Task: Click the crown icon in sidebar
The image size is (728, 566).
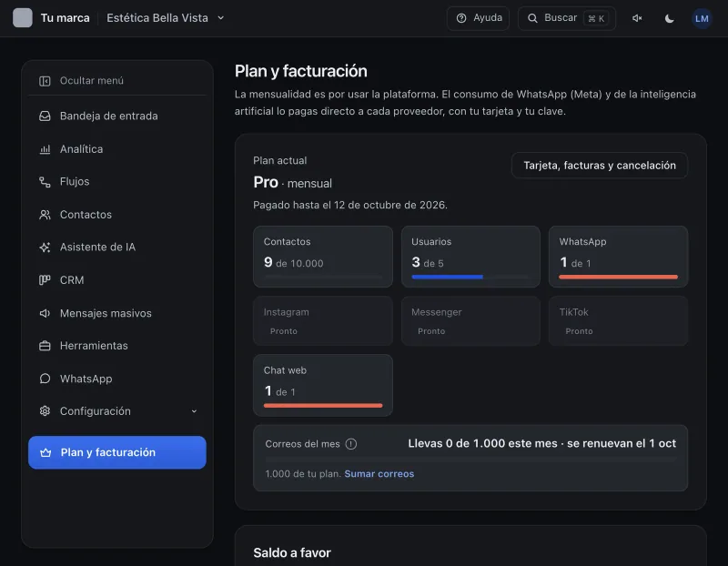Action: (x=45, y=452)
